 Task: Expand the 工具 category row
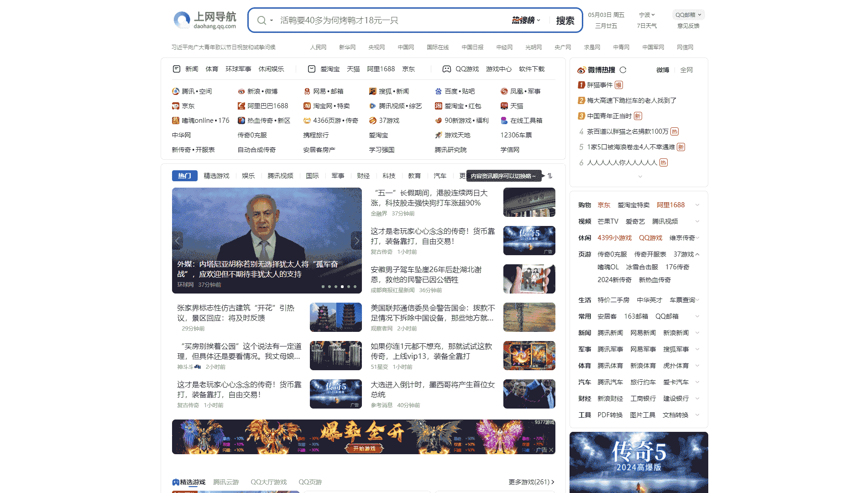pos(697,415)
